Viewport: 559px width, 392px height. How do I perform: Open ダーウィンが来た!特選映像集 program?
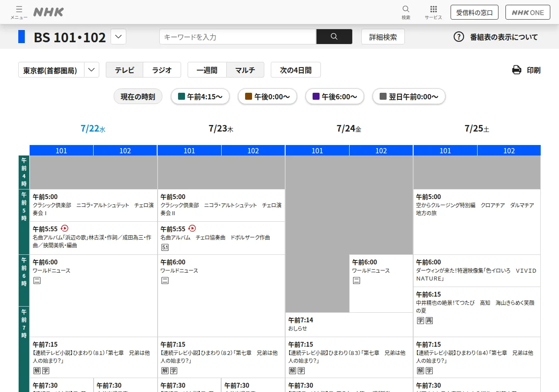(x=477, y=270)
